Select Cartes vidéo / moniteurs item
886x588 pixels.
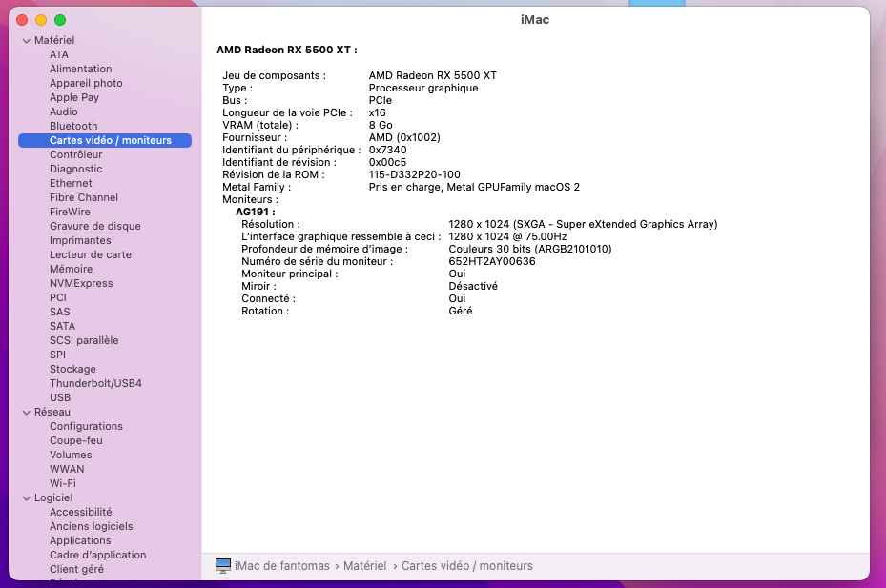coord(105,140)
